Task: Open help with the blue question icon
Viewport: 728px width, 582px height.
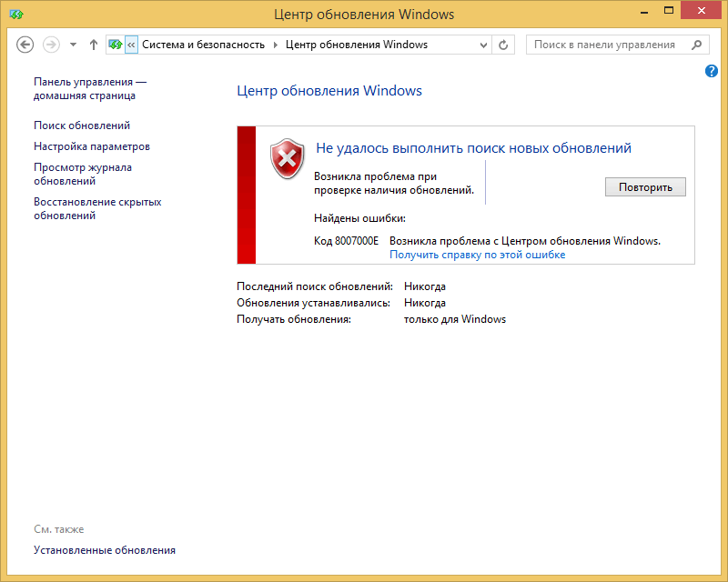Action: pos(712,71)
